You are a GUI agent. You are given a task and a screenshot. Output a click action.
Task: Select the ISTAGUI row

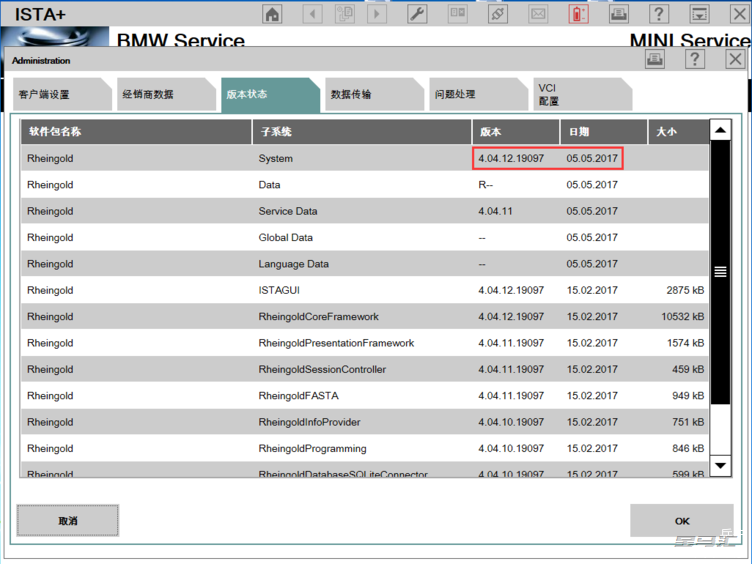(x=364, y=290)
